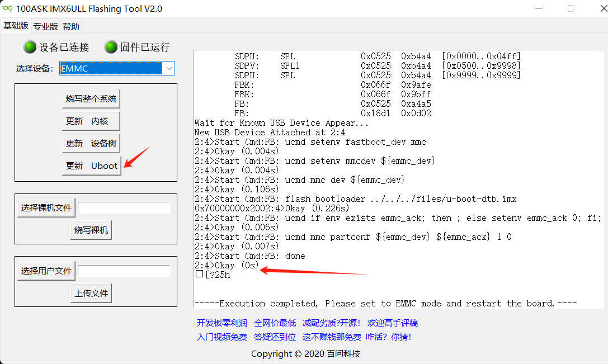Click the 100ASK app icon in title bar

click(7, 9)
